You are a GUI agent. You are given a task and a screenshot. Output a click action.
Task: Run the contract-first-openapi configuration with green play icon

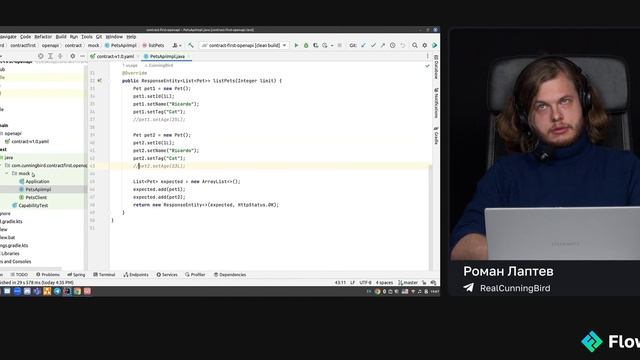click(x=296, y=45)
